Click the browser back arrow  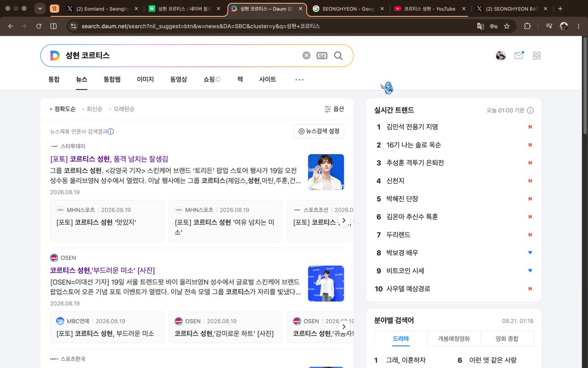(x=11, y=26)
